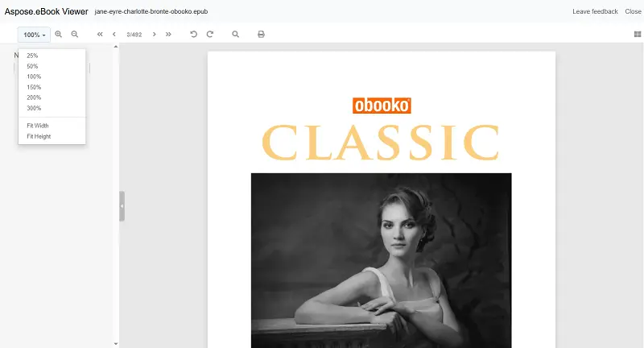Click the cover portrait image
The height and width of the screenshot is (348, 644).
(x=381, y=260)
